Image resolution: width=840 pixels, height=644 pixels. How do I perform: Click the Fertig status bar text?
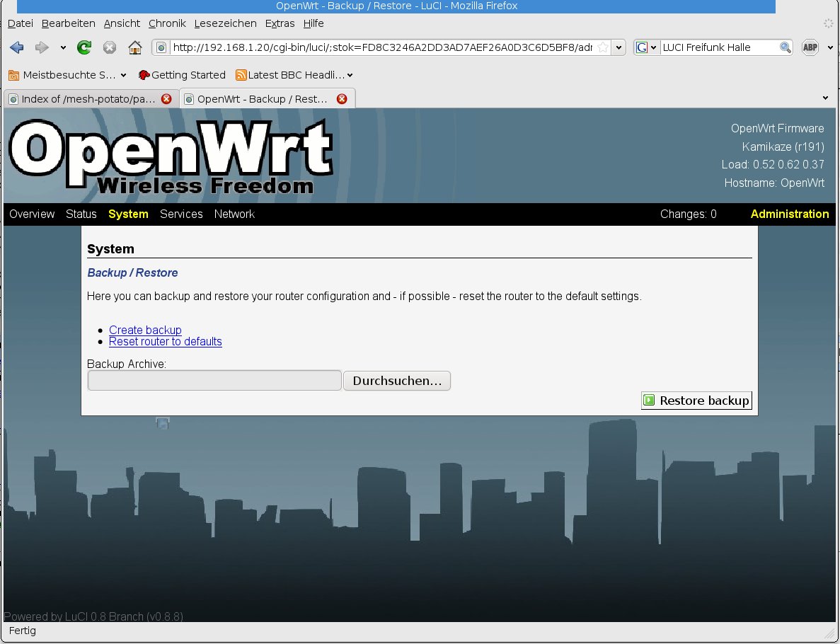tap(23, 631)
